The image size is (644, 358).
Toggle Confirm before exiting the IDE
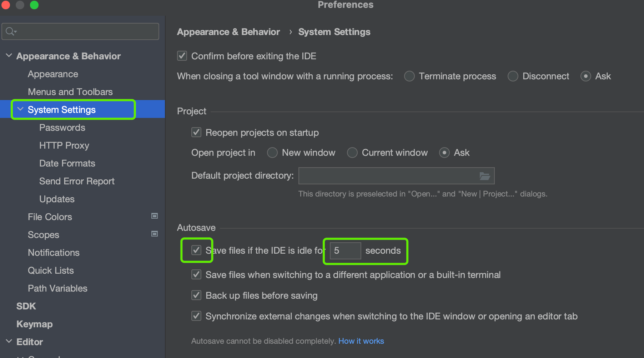tap(182, 56)
